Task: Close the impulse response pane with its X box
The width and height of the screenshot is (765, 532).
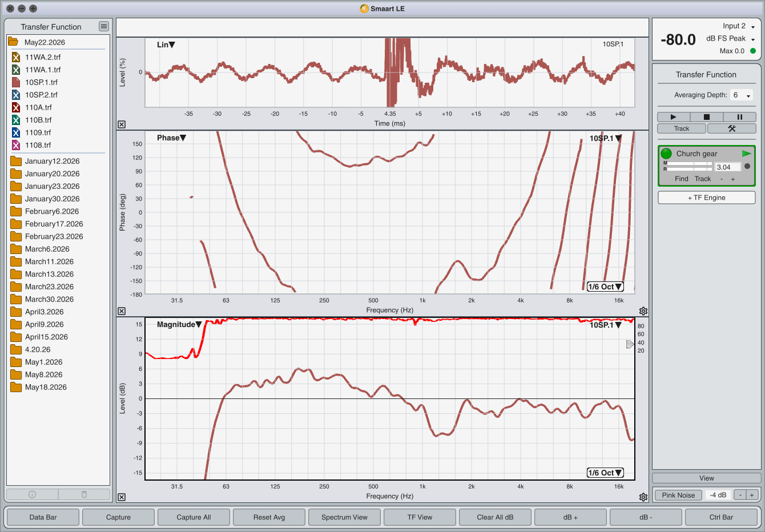Action: [x=122, y=124]
